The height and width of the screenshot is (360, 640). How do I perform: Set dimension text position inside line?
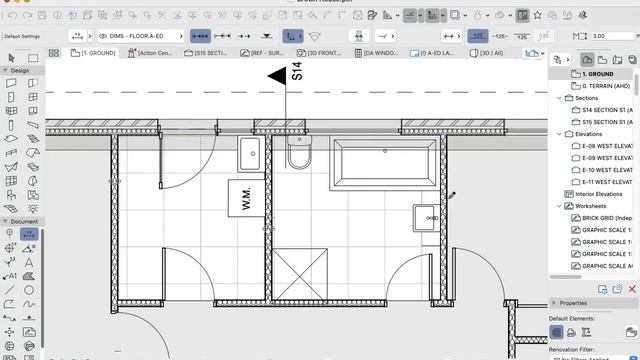500,36
